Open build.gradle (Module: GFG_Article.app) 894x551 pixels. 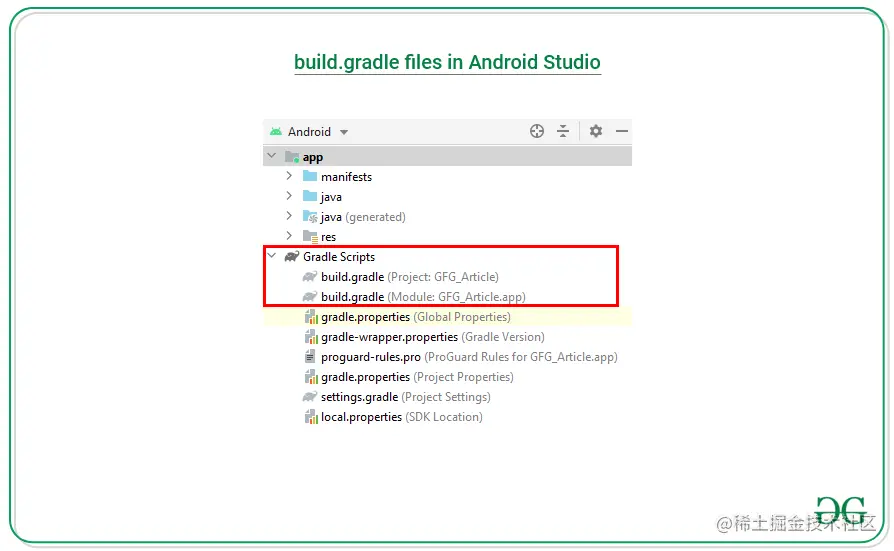tap(423, 297)
